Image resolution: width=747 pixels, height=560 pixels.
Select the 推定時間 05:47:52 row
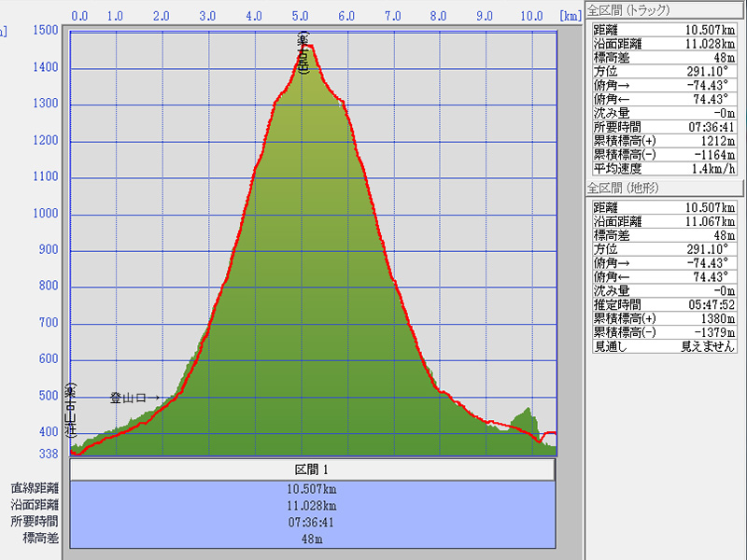click(665, 304)
